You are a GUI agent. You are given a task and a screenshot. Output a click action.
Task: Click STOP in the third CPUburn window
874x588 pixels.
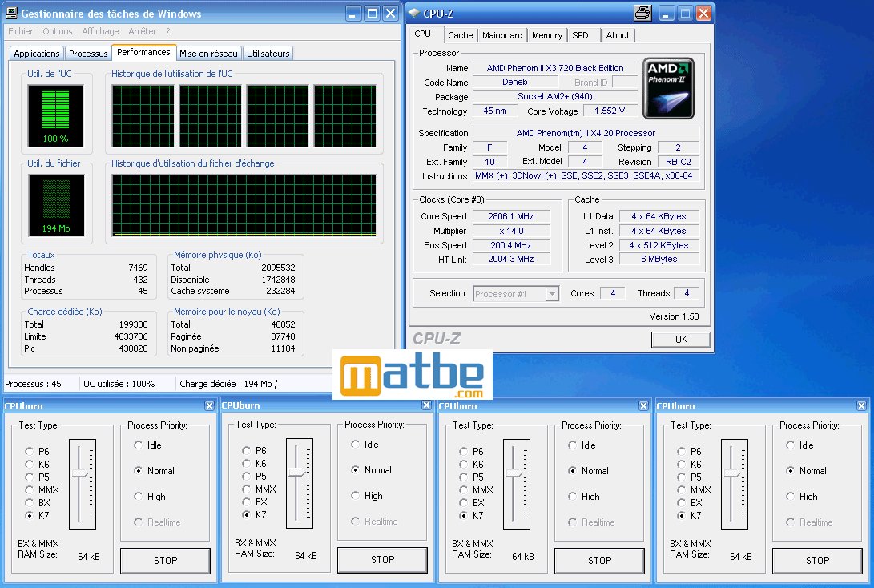coord(600,561)
